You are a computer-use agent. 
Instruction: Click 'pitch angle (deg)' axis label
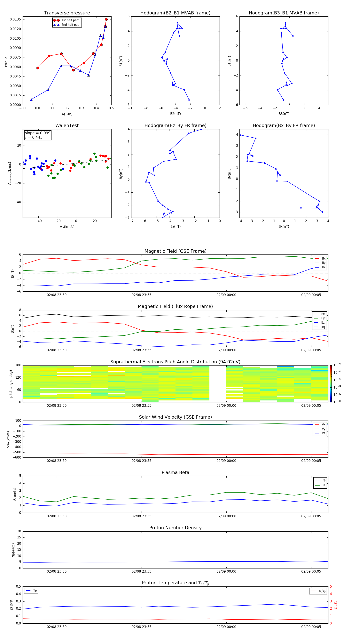(x=11, y=384)
